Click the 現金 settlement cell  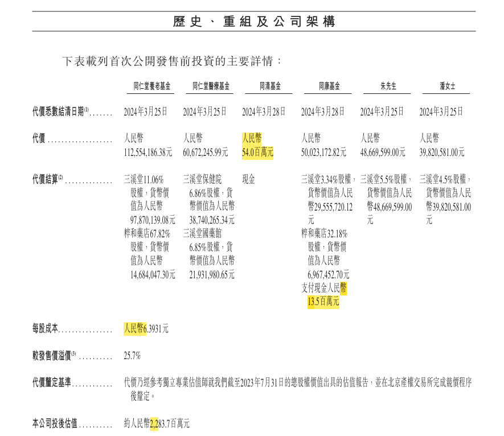point(248,179)
